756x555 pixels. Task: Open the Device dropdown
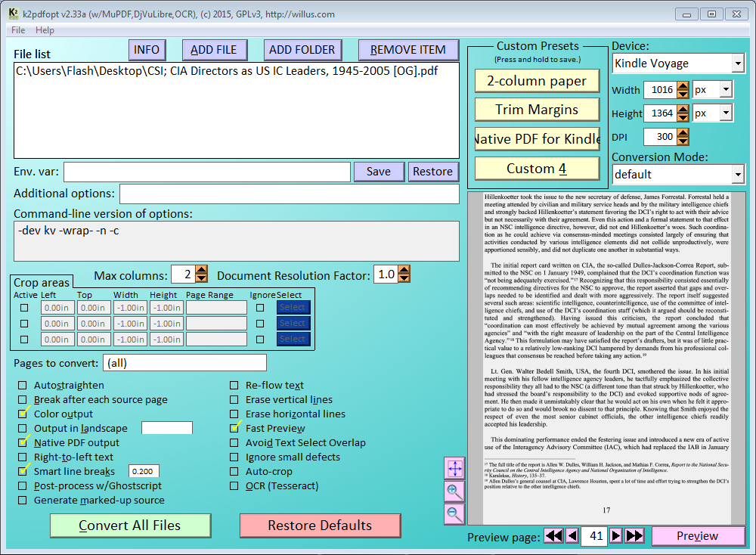pyautogui.click(x=738, y=64)
